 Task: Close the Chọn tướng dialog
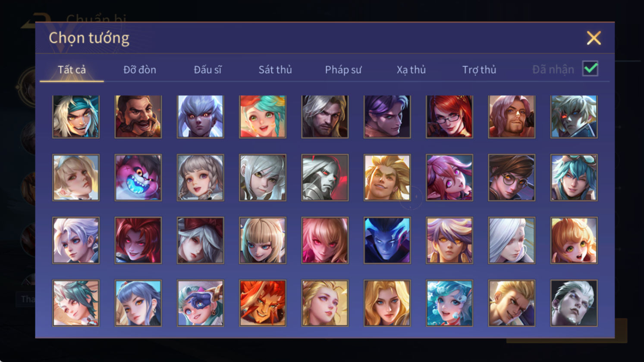click(594, 38)
